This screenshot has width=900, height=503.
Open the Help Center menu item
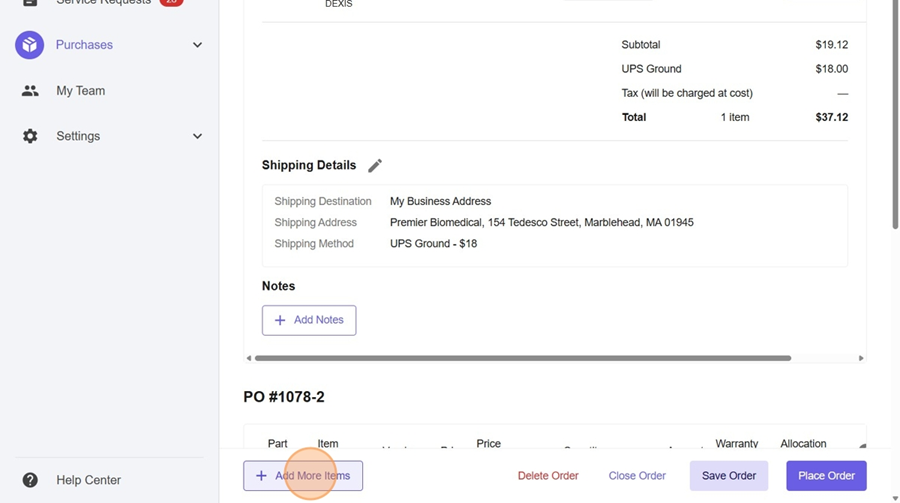point(88,480)
